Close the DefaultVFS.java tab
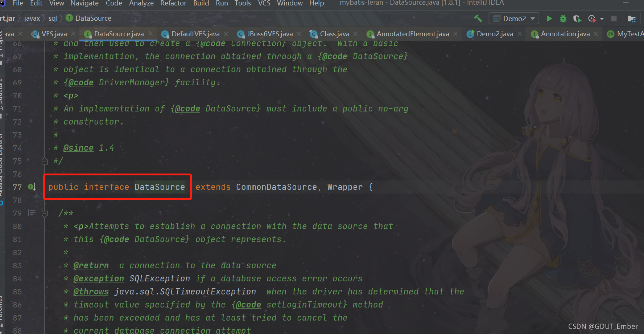Image resolution: width=644 pixels, height=334 pixels. (226, 34)
